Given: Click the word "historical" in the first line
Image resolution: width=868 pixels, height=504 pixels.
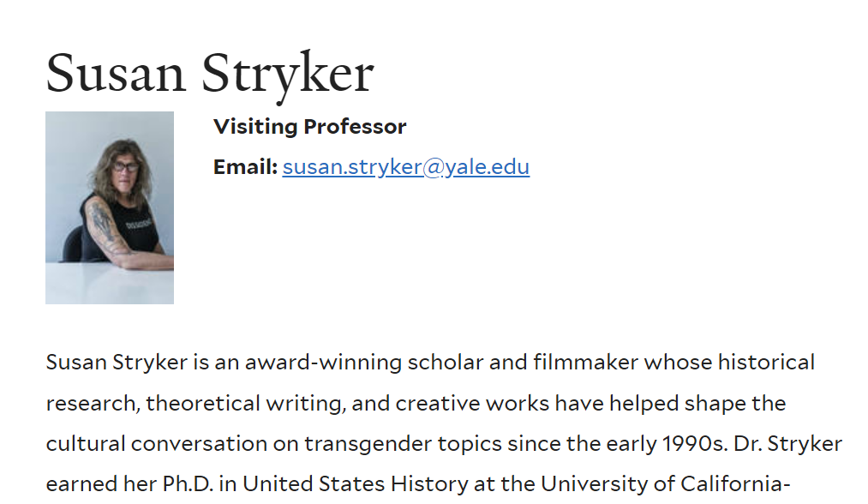Looking at the screenshot, I should [x=765, y=363].
